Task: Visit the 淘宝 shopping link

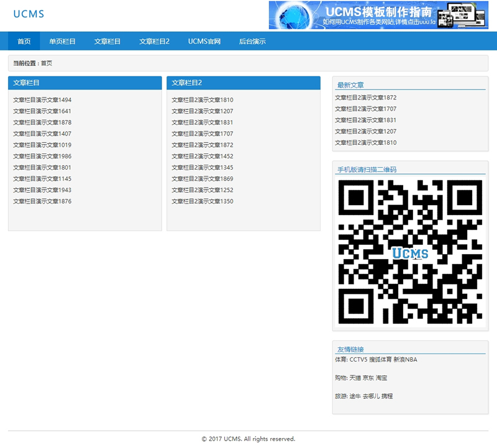Action: (381, 378)
